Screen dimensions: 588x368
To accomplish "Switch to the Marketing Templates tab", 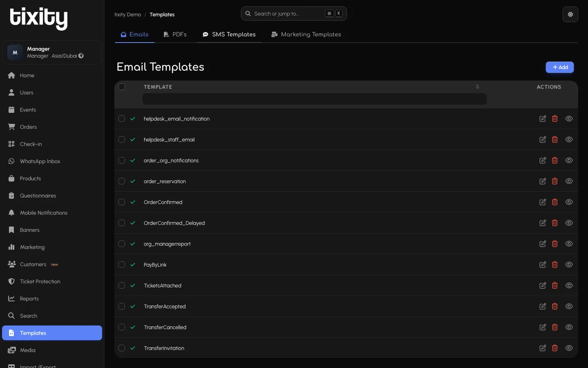I will 306,34.
